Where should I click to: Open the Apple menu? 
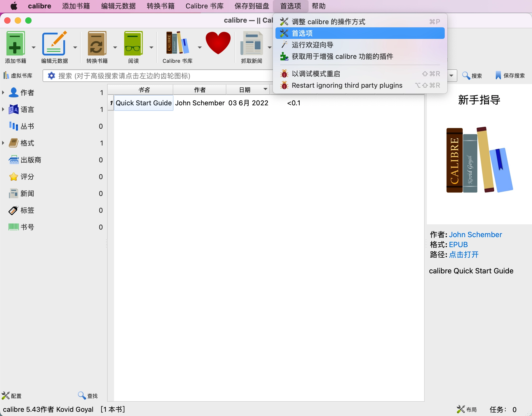tap(14, 6)
